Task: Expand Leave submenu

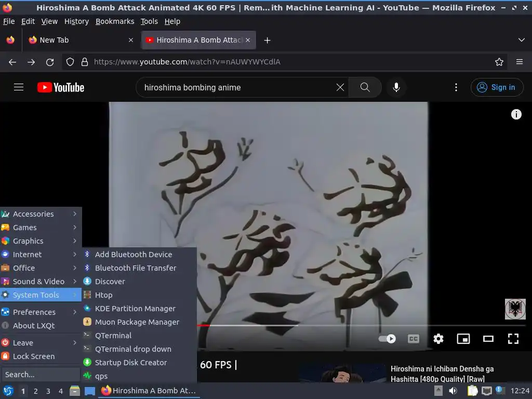Action: coord(41,343)
